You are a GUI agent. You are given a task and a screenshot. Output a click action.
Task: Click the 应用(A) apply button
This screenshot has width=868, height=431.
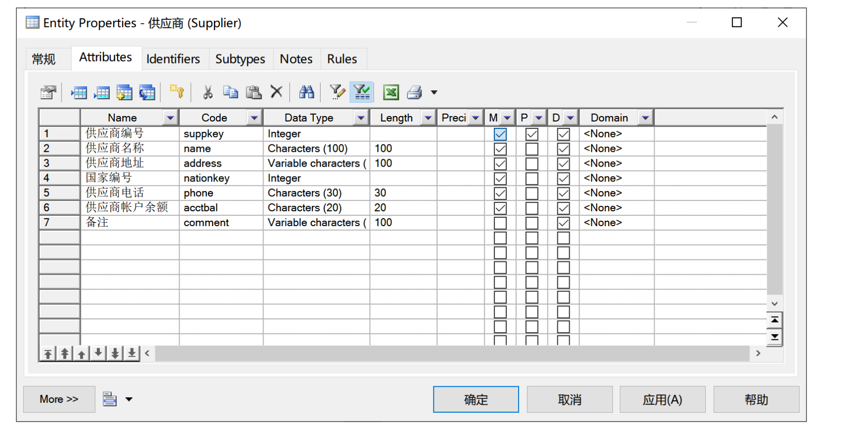(x=663, y=399)
